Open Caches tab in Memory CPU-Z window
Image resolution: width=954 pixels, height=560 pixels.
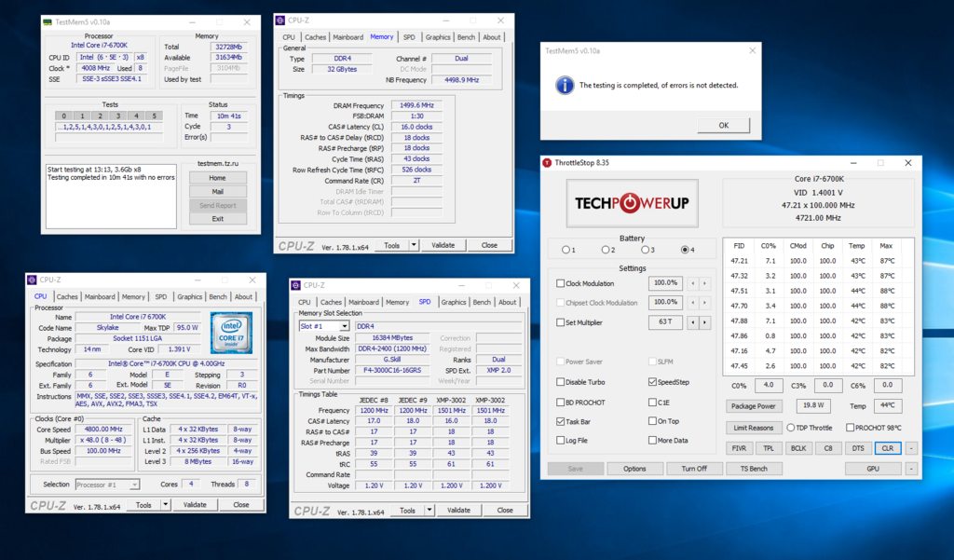click(x=315, y=37)
